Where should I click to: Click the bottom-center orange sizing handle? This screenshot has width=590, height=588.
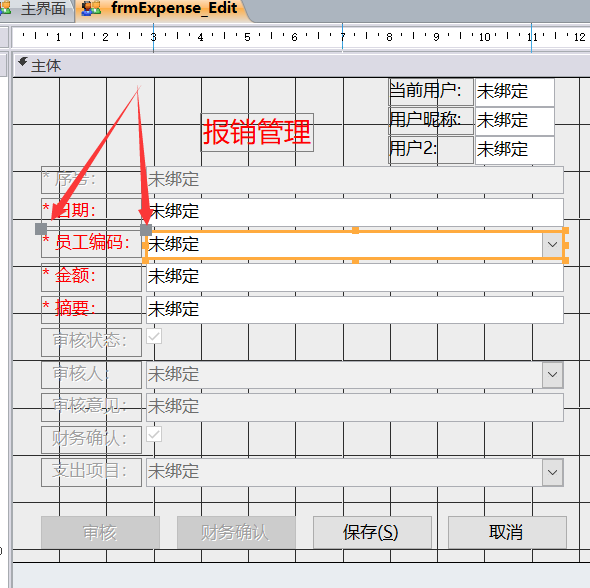pos(355,260)
